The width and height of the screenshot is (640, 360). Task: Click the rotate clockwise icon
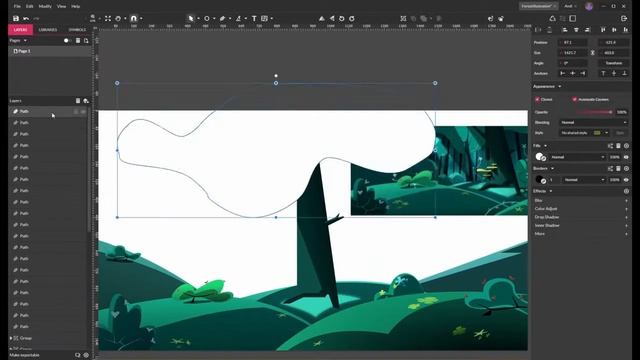351,18
